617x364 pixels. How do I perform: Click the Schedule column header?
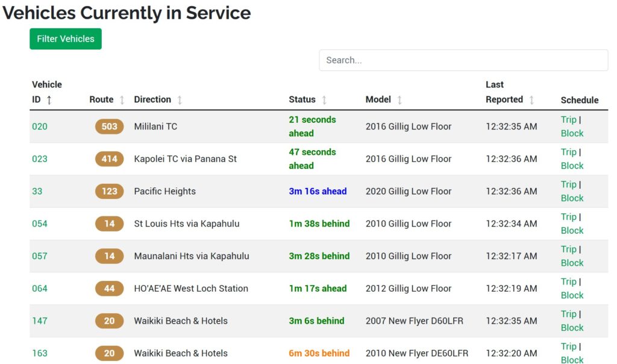click(x=579, y=100)
